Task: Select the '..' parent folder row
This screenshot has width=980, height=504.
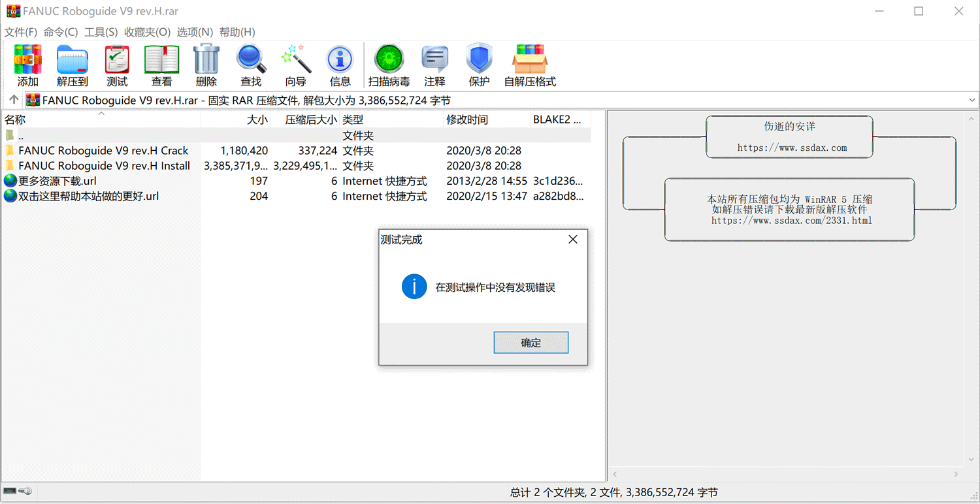Action: 296,135
